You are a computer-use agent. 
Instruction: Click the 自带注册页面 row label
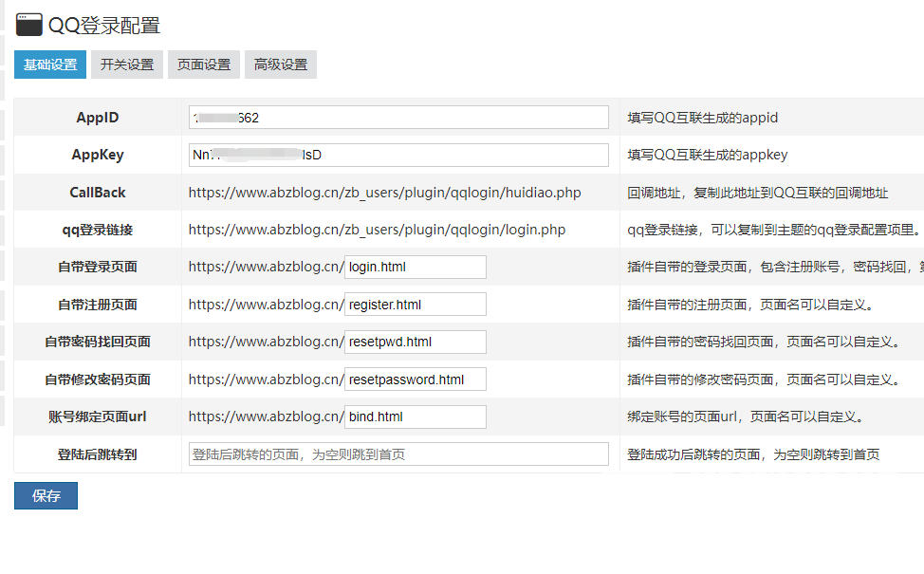[x=97, y=305]
